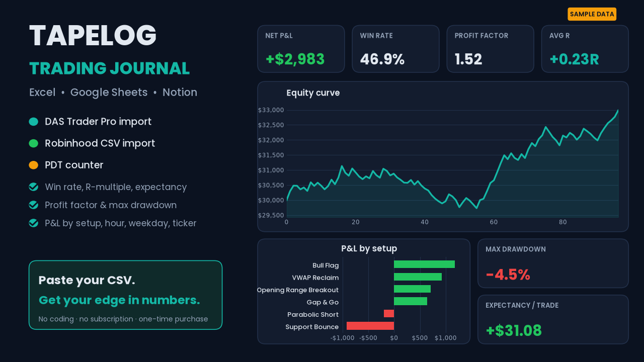Click the TAPELOG heading
644x362 pixels.
click(x=93, y=36)
